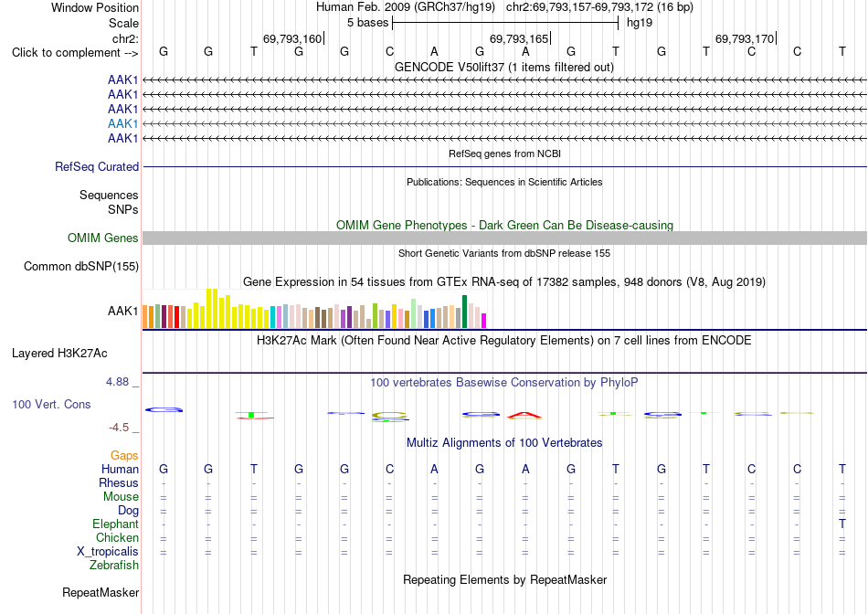The width and height of the screenshot is (868, 614).
Task: Click the tall dark green GTEx expression bar
Action: pyautogui.click(x=465, y=312)
